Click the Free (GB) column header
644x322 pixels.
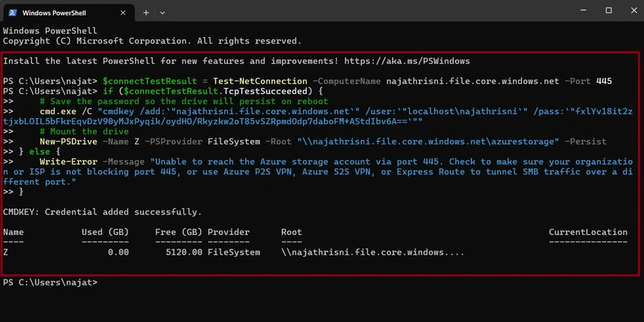tap(179, 232)
